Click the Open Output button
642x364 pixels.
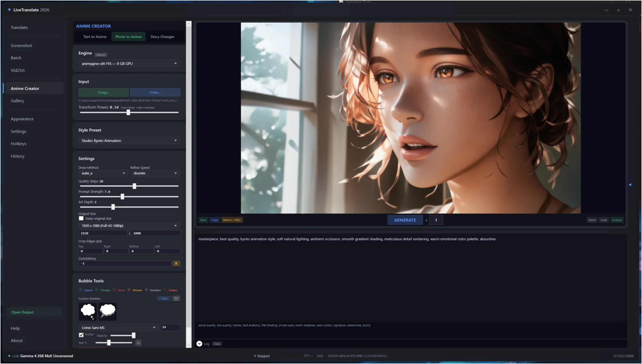(x=34, y=312)
